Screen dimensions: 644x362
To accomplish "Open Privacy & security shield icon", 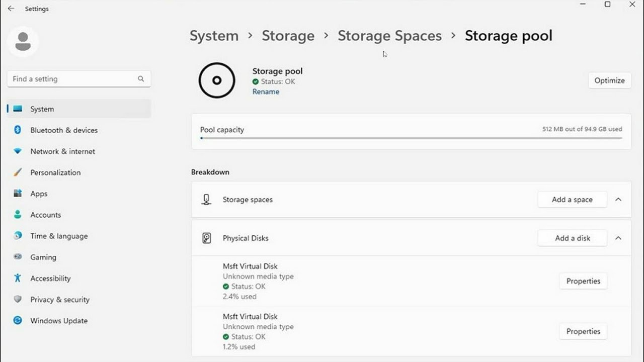I will [18, 299].
